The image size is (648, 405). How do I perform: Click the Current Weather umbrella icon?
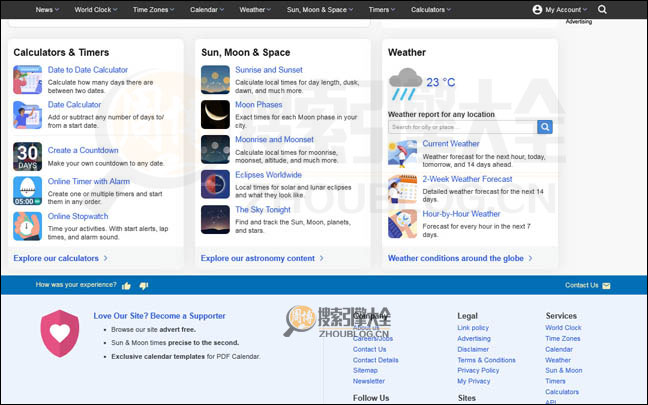[403, 154]
